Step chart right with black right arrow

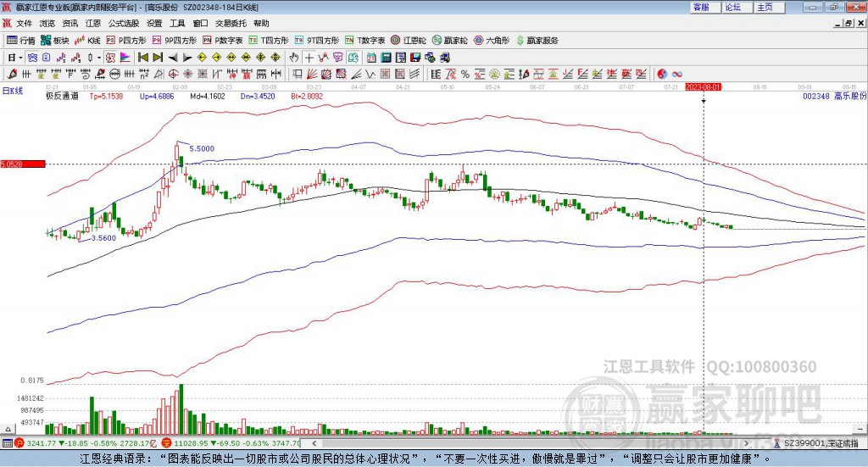tap(187, 58)
